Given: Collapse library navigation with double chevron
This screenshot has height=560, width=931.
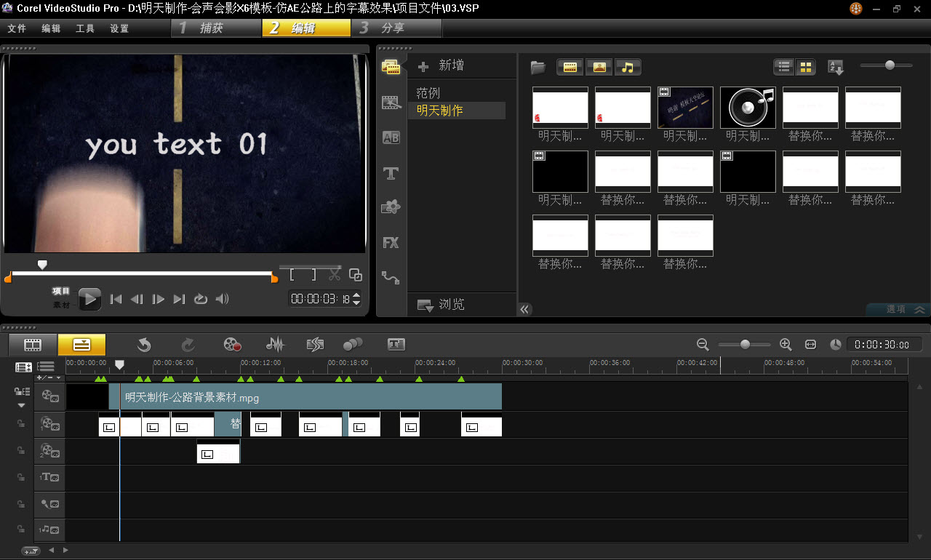Looking at the screenshot, I should pyautogui.click(x=524, y=309).
